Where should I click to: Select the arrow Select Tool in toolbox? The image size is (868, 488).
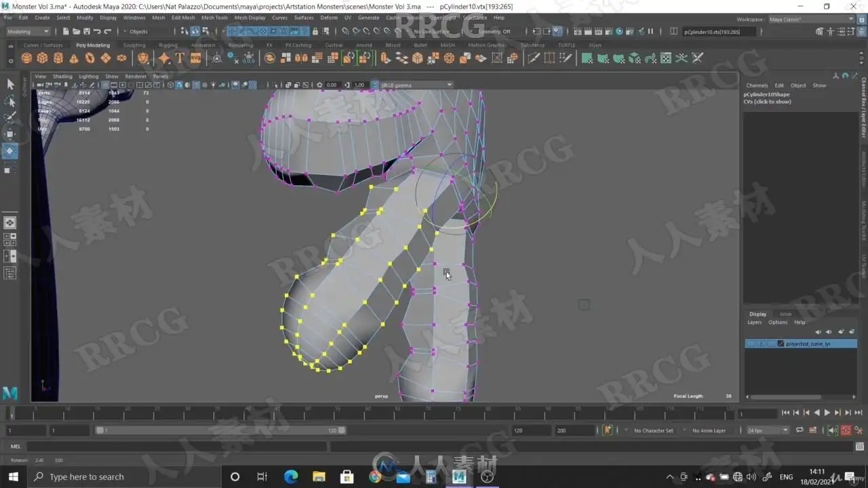(10, 84)
